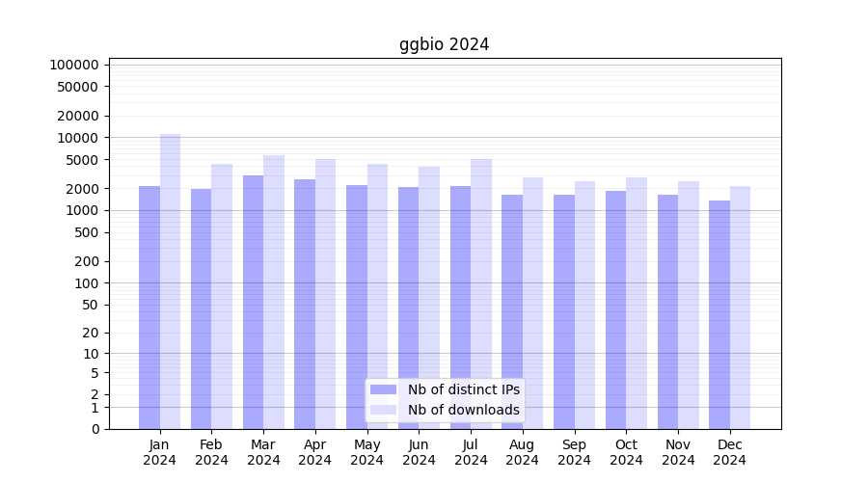Select the 0 y-axis tick label
Screen dimensions: 868x482
(95, 429)
